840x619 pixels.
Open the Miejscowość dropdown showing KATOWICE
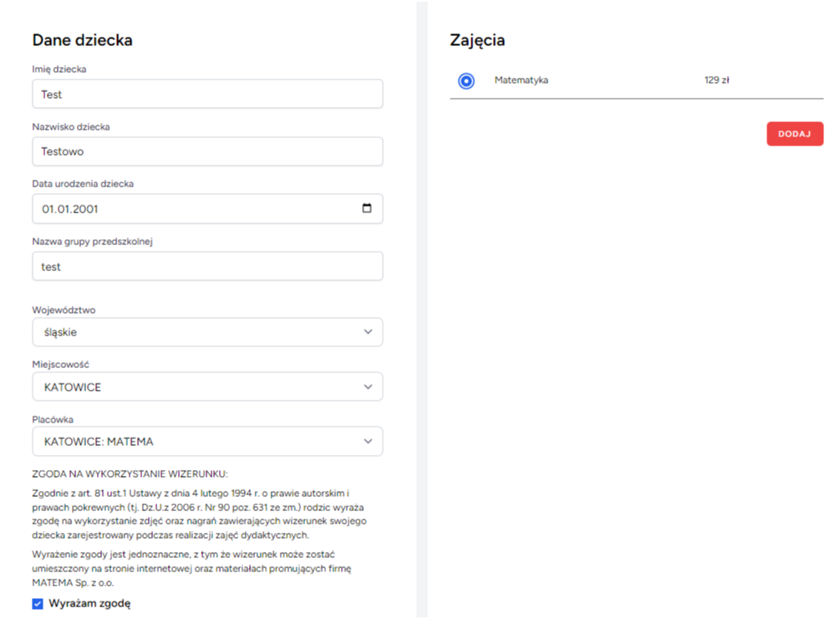pyautogui.click(x=207, y=387)
